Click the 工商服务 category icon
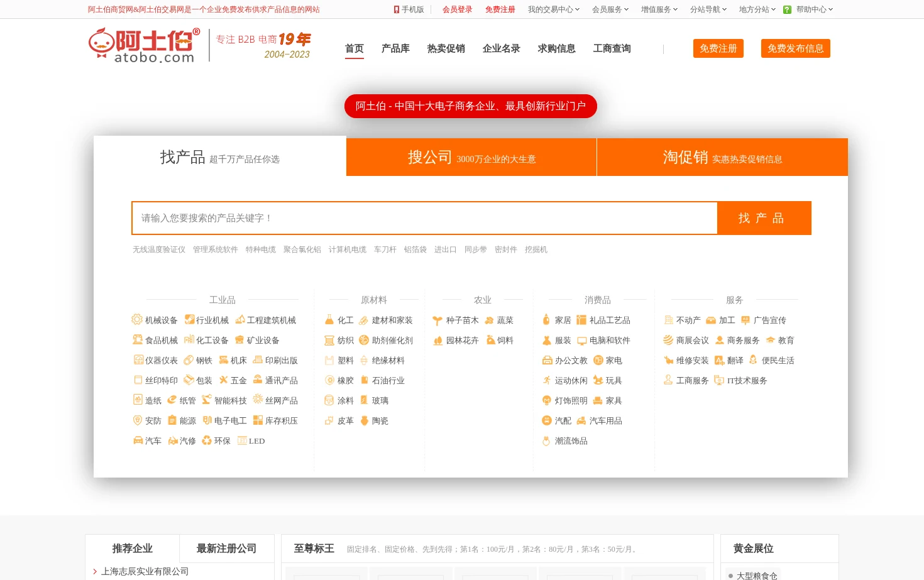The width and height of the screenshot is (924, 580). point(668,380)
